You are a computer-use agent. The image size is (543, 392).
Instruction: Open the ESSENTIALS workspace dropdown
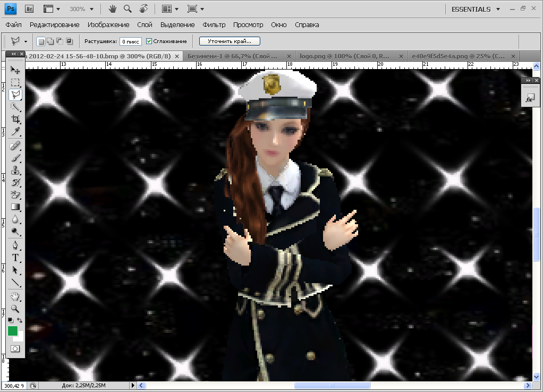pos(476,10)
